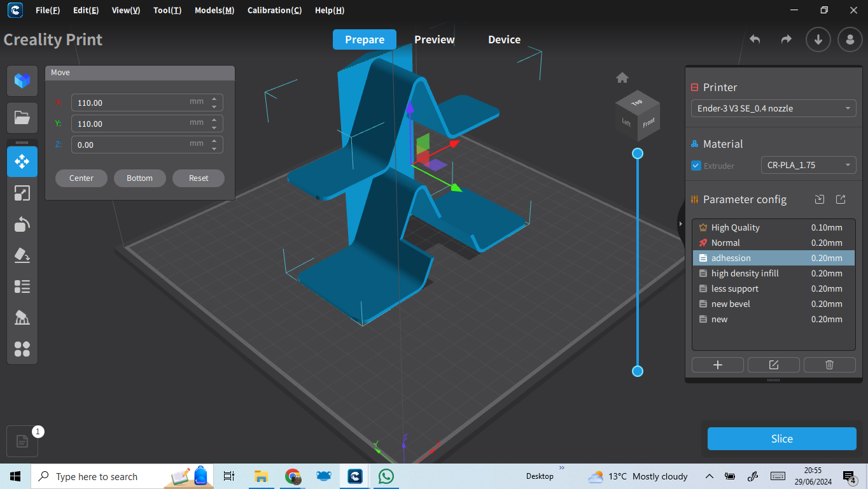Decrease the X position value

click(x=214, y=106)
